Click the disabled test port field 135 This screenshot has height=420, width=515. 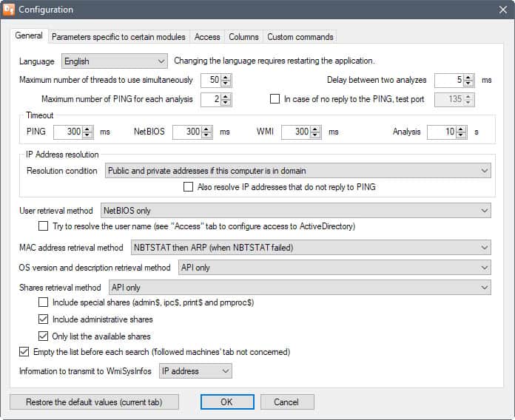[x=449, y=99]
